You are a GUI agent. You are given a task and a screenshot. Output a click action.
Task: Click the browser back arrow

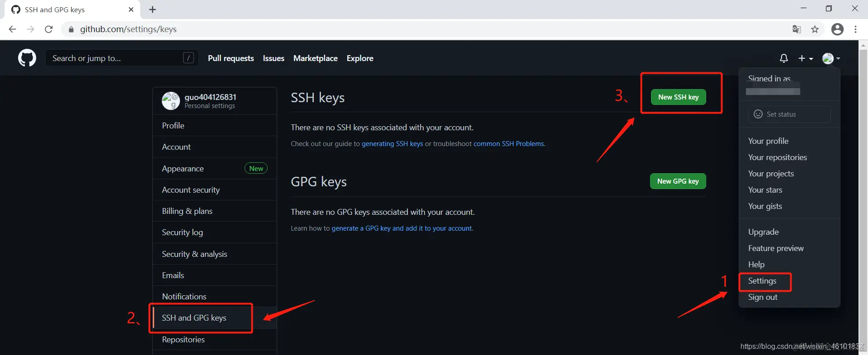12,29
